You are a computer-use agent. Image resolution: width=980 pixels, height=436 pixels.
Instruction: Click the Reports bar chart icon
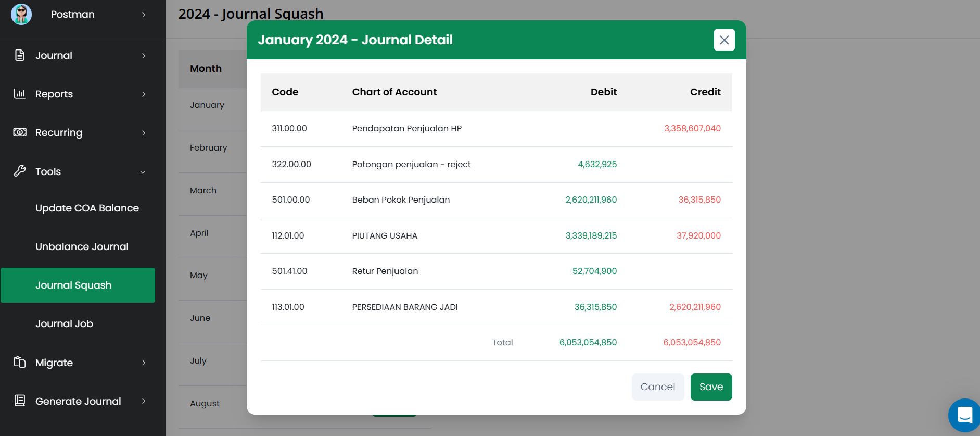(x=20, y=94)
